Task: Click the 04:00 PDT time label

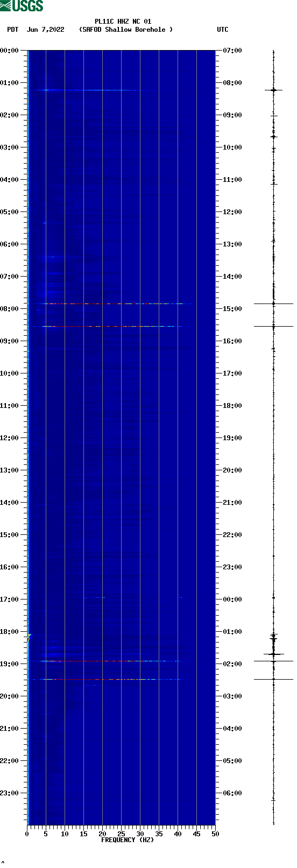Action: pyautogui.click(x=9, y=180)
